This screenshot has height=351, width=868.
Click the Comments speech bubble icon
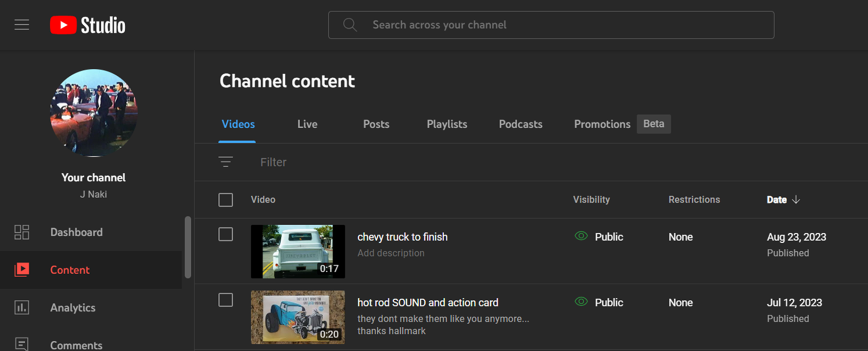22,344
